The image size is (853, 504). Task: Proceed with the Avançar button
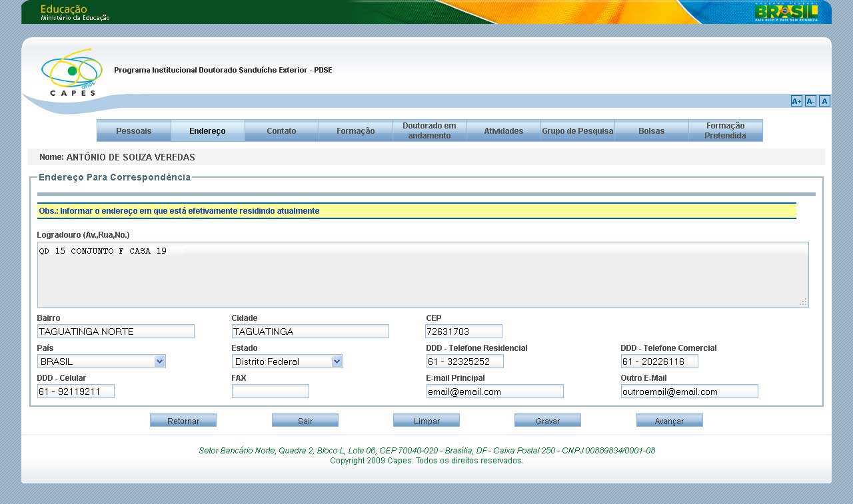[669, 421]
